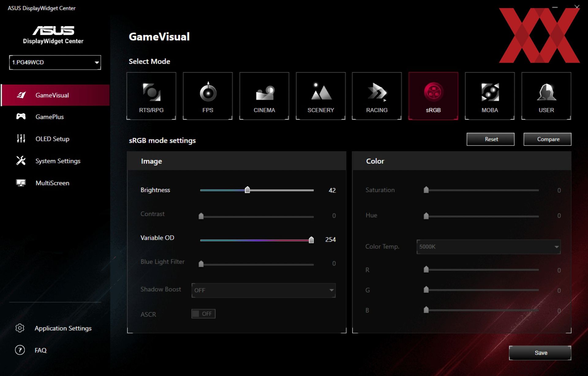Click the Brightness slider handle
Viewport: 588px width, 376px height.
(x=247, y=190)
